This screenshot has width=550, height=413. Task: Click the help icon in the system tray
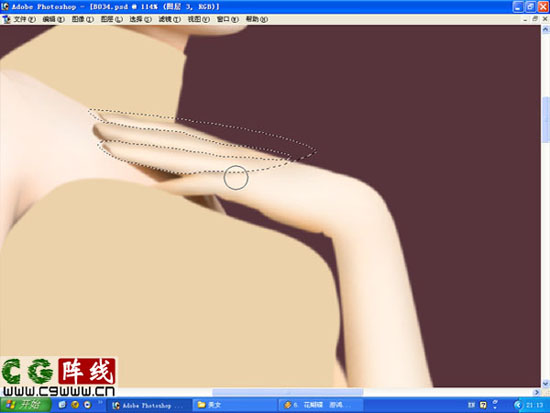pos(483,405)
